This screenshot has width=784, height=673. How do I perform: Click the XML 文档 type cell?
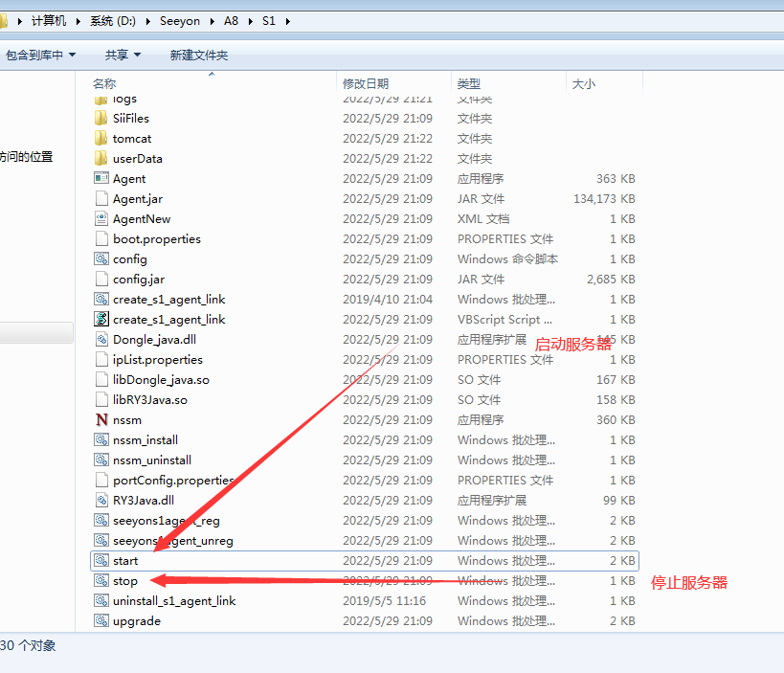coord(483,219)
